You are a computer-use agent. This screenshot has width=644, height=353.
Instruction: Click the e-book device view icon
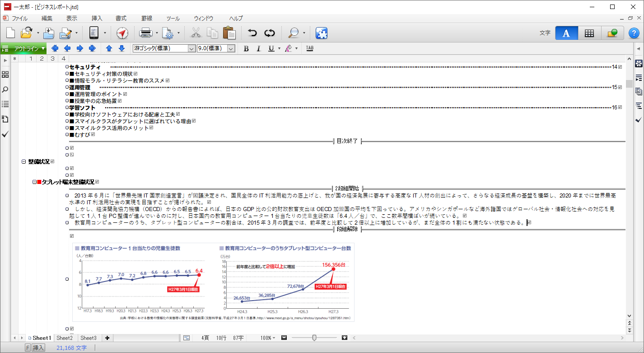pos(94,33)
